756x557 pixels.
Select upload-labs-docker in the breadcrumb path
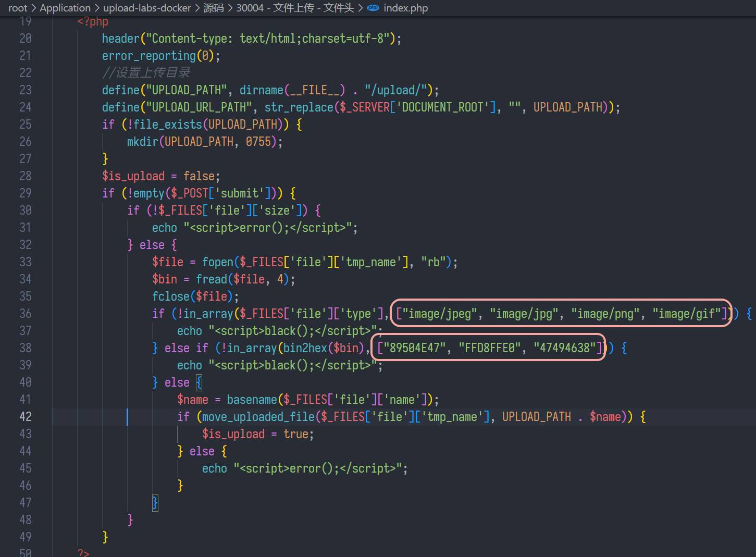(147, 8)
